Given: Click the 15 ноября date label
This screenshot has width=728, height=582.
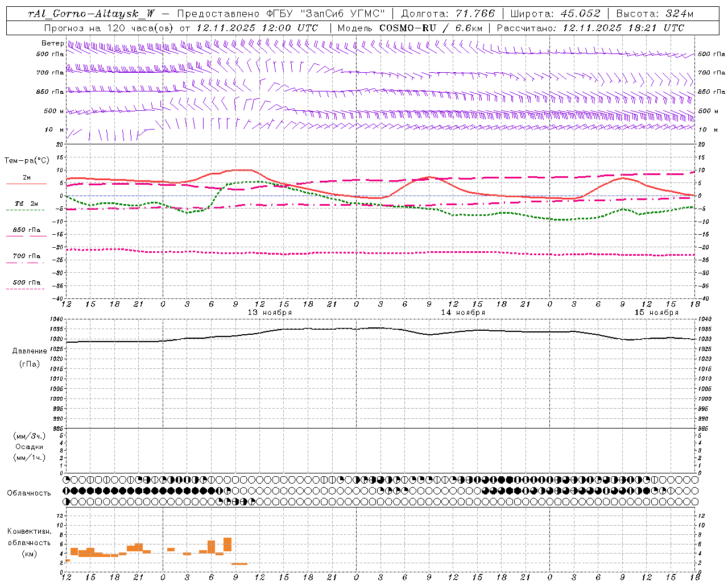Looking at the screenshot, I should pyautogui.click(x=656, y=312).
